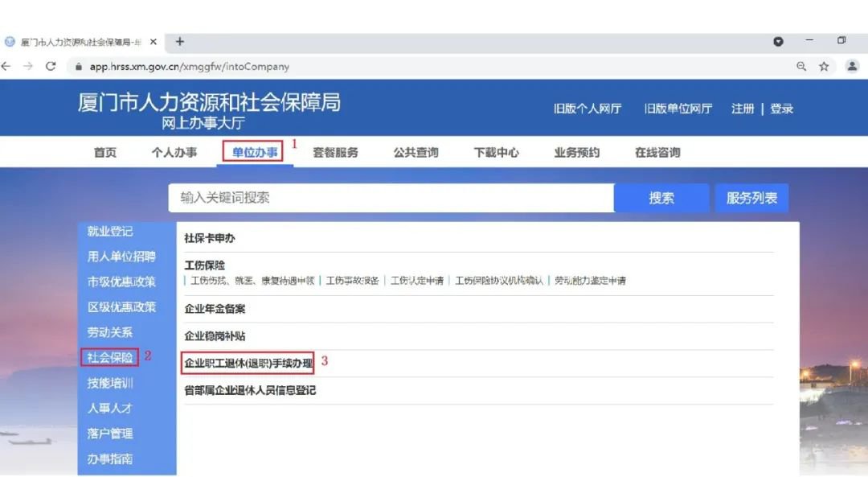868x477 pixels.
Task: Open the 个人办事 navigation tab
Action: pos(174,152)
